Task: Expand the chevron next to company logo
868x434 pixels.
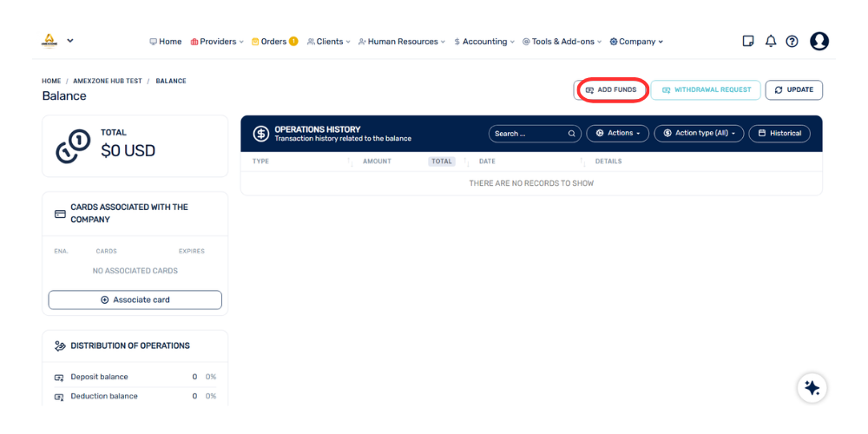Action: [x=70, y=41]
